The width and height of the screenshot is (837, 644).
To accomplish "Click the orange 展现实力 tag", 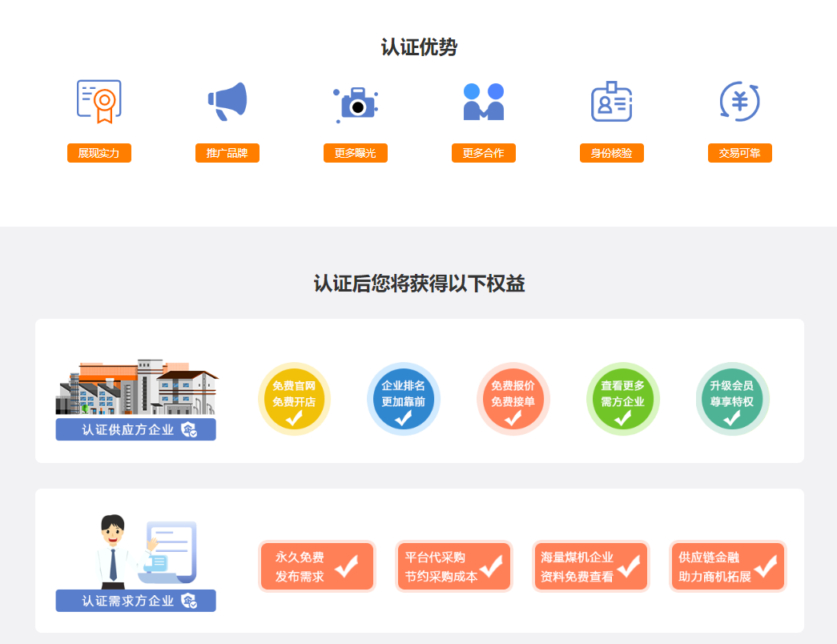I will (x=99, y=153).
